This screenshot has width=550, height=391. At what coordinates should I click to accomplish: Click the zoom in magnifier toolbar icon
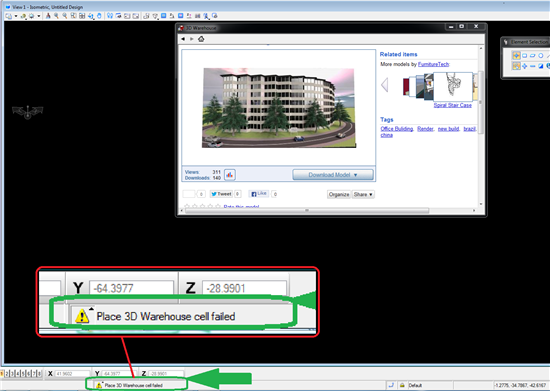click(x=56, y=16)
